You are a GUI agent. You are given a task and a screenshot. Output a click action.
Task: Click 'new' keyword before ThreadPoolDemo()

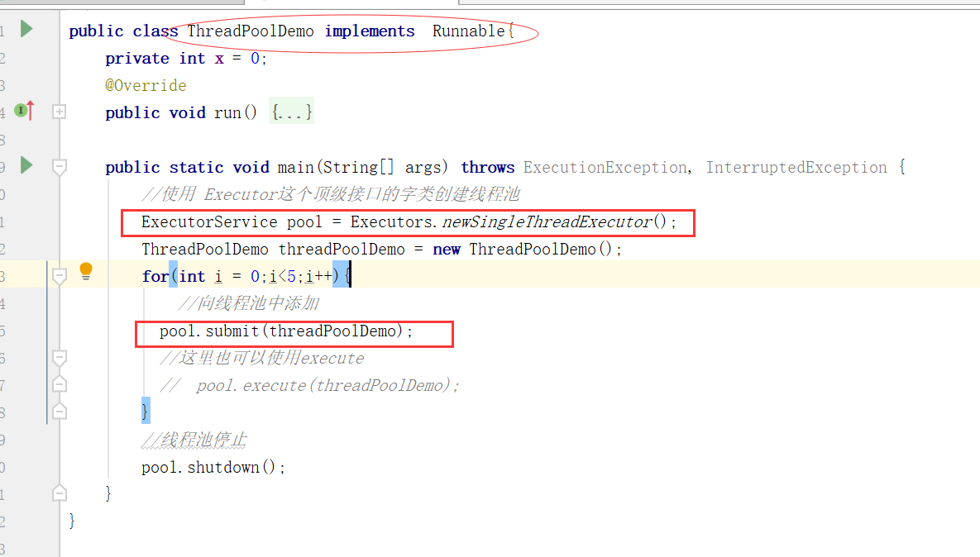point(447,249)
